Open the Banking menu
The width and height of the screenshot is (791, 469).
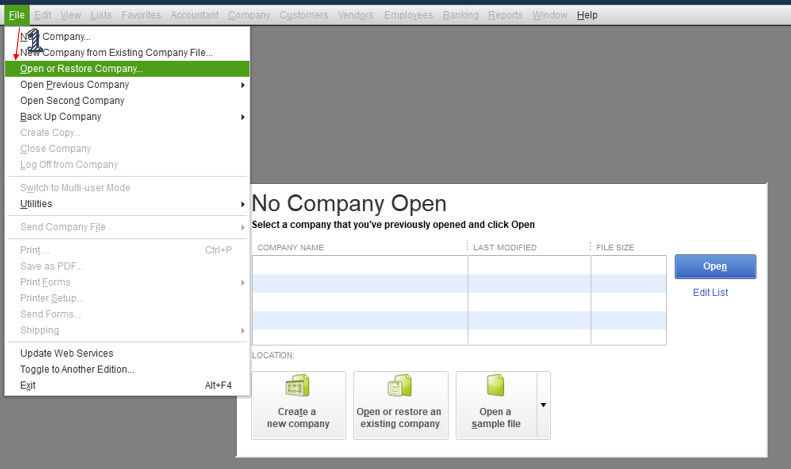(461, 15)
